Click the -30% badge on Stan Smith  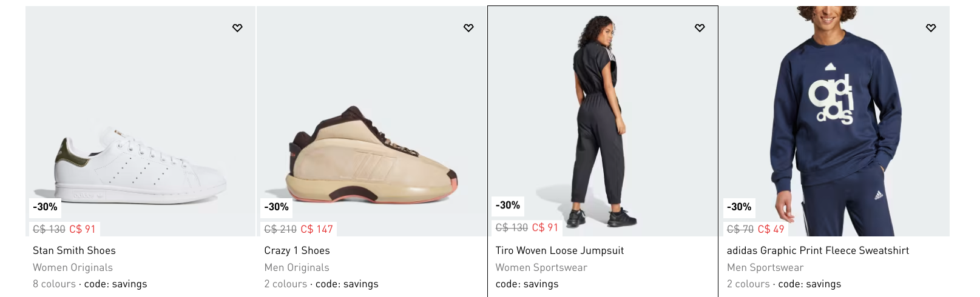click(x=45, y=207)
